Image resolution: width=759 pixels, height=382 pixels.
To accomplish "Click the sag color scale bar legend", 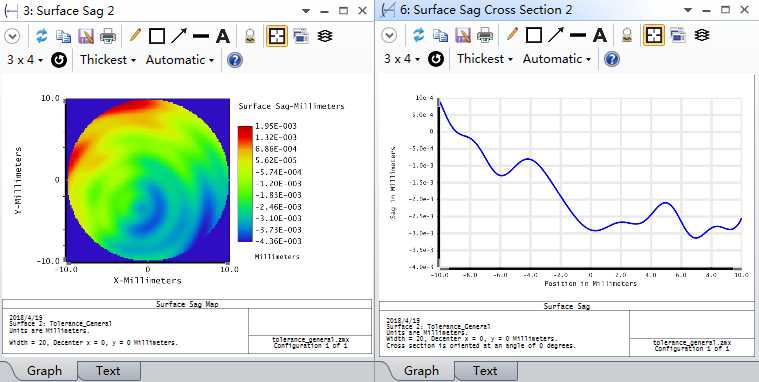I will [245, 183].
